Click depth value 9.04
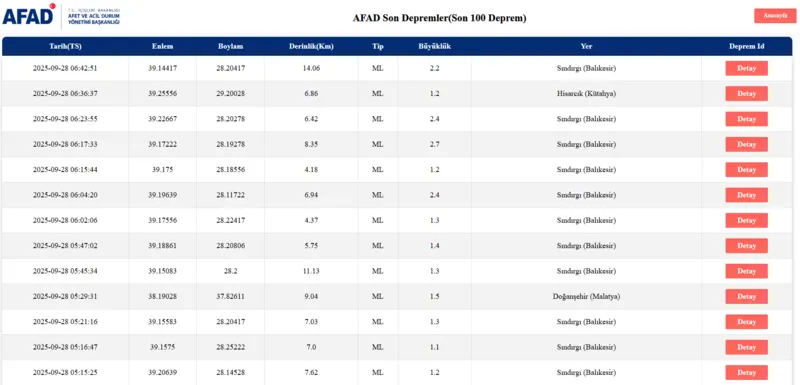The image size is (800, 385). [311, 296]
